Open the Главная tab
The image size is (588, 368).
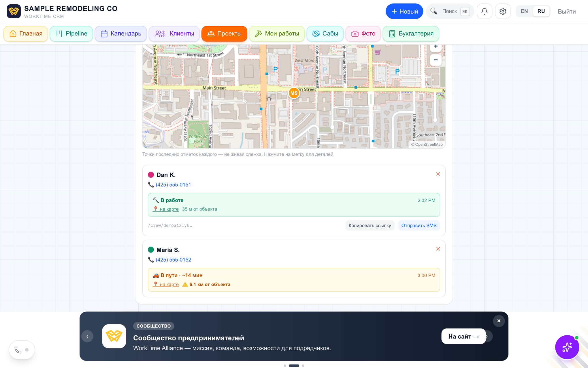pos(26,34)
